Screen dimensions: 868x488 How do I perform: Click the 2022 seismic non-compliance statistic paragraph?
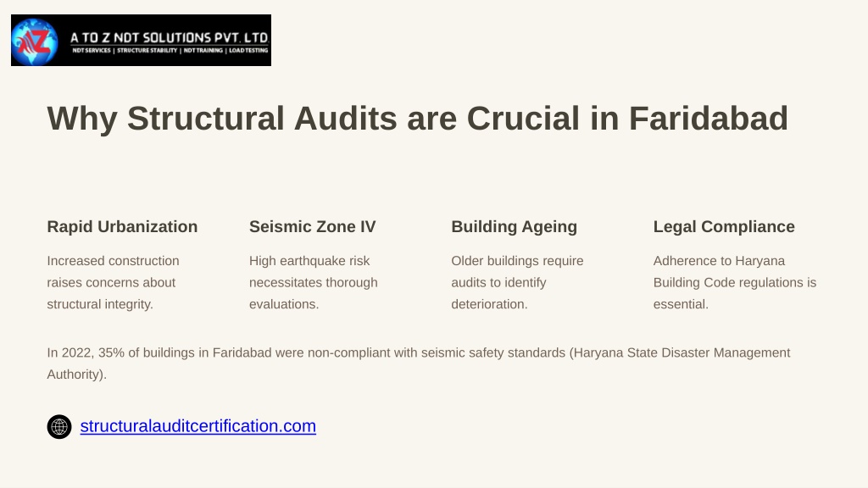(x=419, y=363)
